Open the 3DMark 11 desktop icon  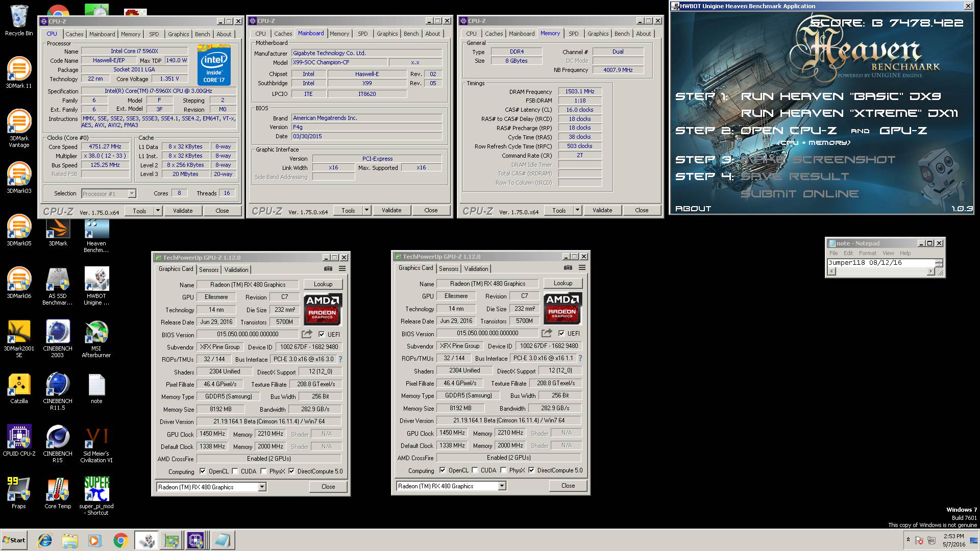[x=19, y=72]
